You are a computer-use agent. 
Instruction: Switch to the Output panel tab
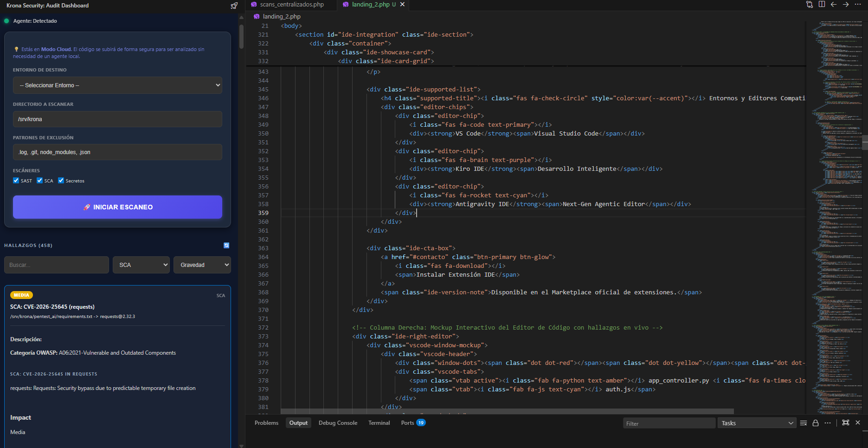[298, 423]
